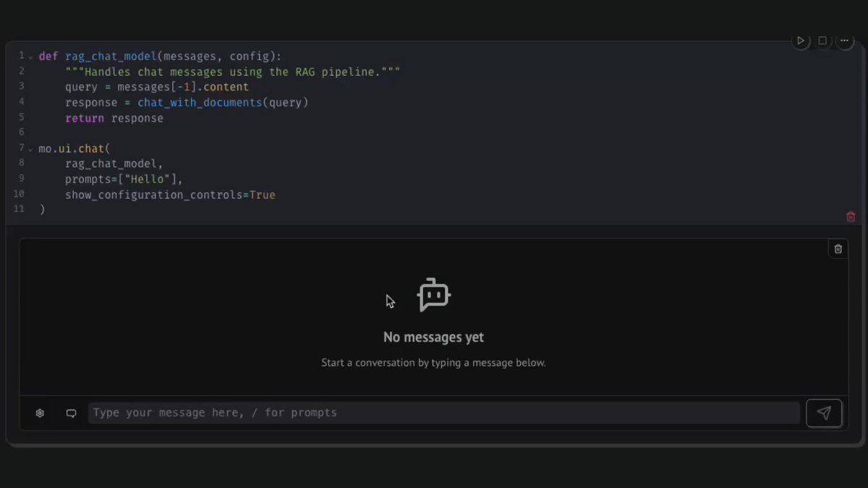Screen dimensions: 868x488
Task: Click 'return response' on line 5
Action: point(114,118)
